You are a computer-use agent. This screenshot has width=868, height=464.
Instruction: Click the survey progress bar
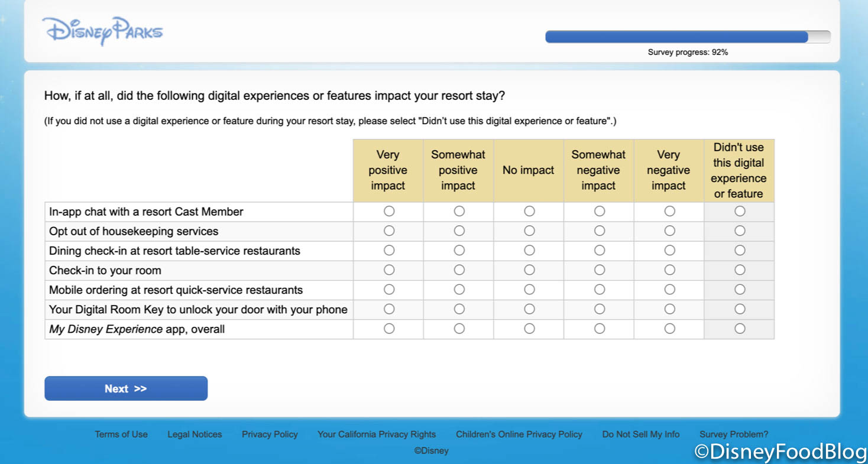click(687, 37)
